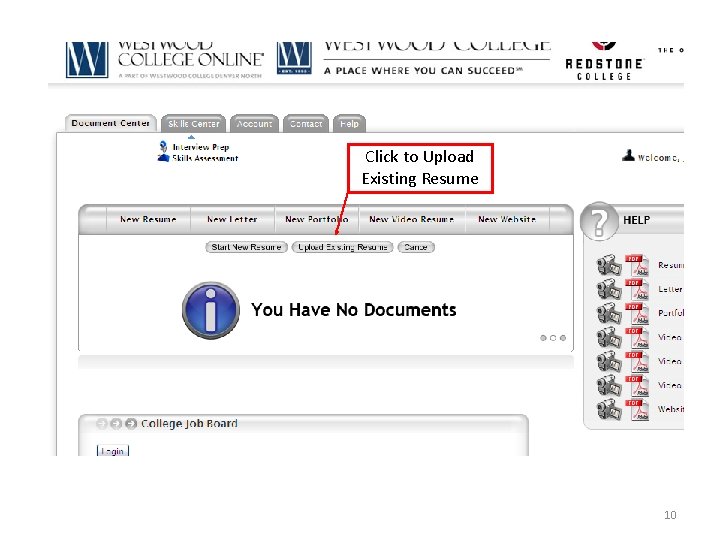Switch to the Skills Center tab
The height and width of the screenshot is (540, 720).
pos(193,124)
